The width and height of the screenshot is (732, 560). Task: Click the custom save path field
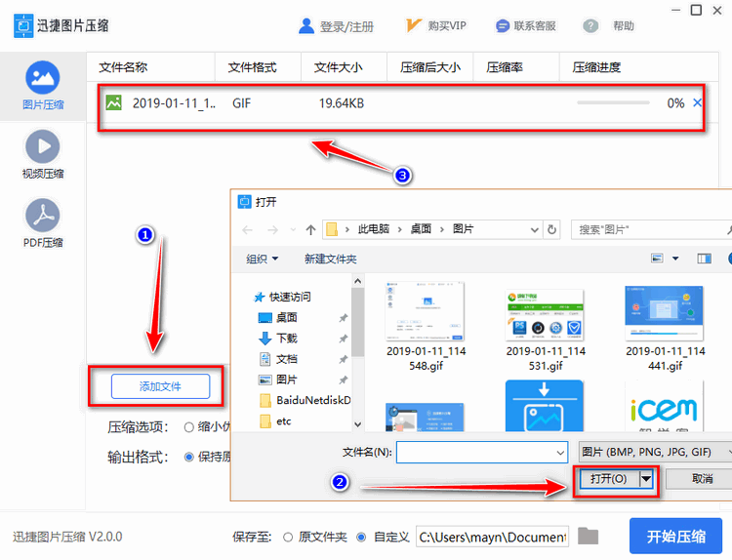tap(492, 538)
